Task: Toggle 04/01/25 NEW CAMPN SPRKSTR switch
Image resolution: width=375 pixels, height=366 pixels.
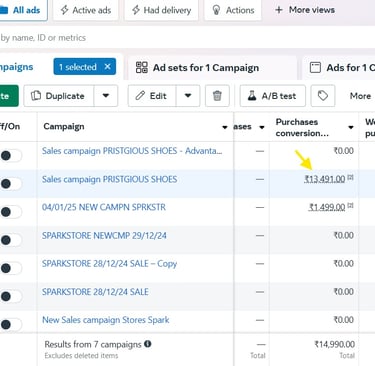Action: (x=11, y=212)
